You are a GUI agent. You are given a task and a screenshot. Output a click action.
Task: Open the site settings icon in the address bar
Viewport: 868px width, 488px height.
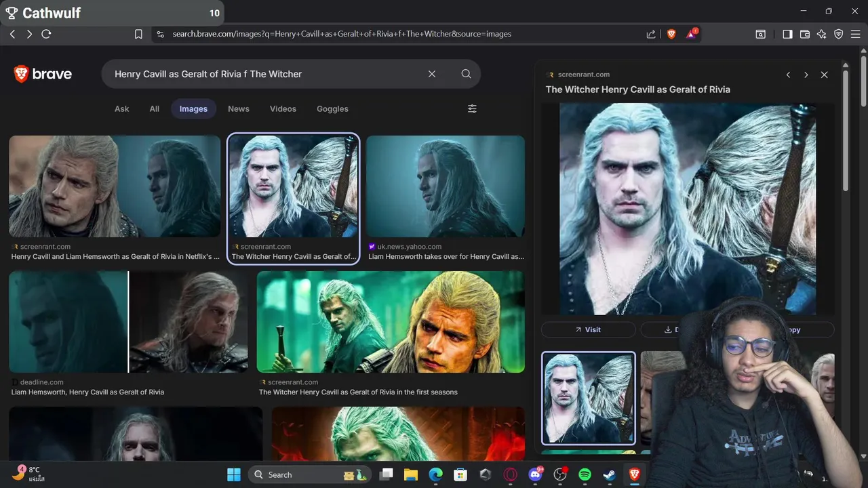pos(160,34)
